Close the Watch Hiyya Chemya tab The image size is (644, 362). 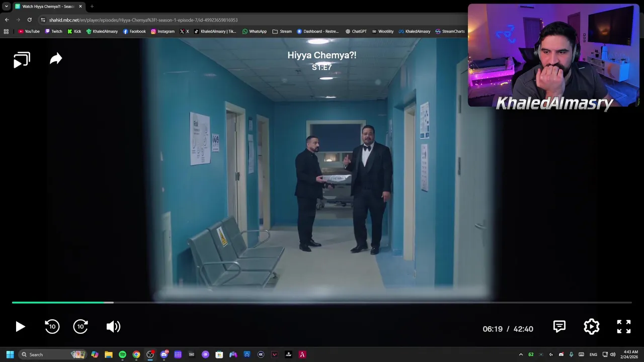pyautogui.click(x=80, y=7)
